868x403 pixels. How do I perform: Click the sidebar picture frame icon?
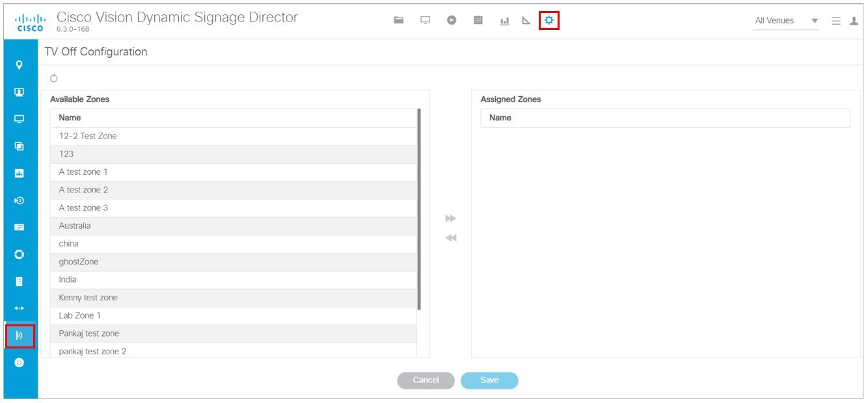point(20,174)
